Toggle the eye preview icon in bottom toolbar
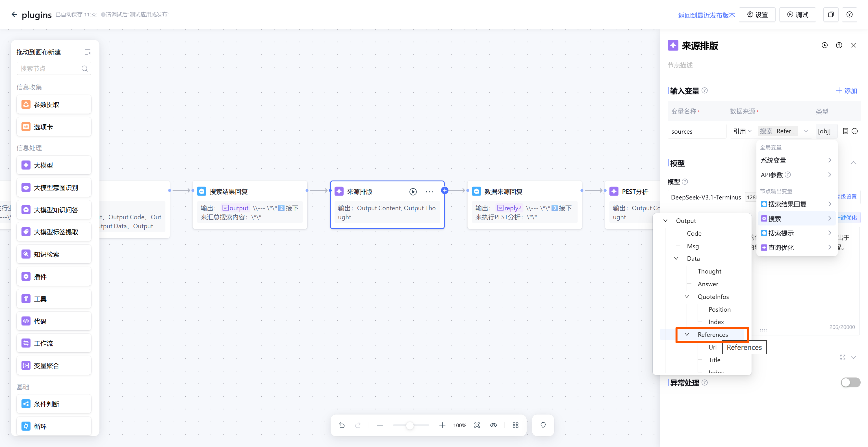 click(x=493, y=426)
